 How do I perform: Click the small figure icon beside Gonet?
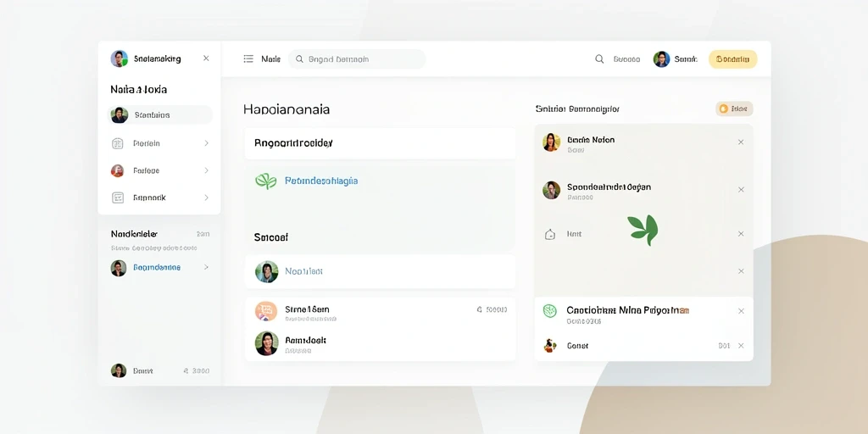(549, 346)
